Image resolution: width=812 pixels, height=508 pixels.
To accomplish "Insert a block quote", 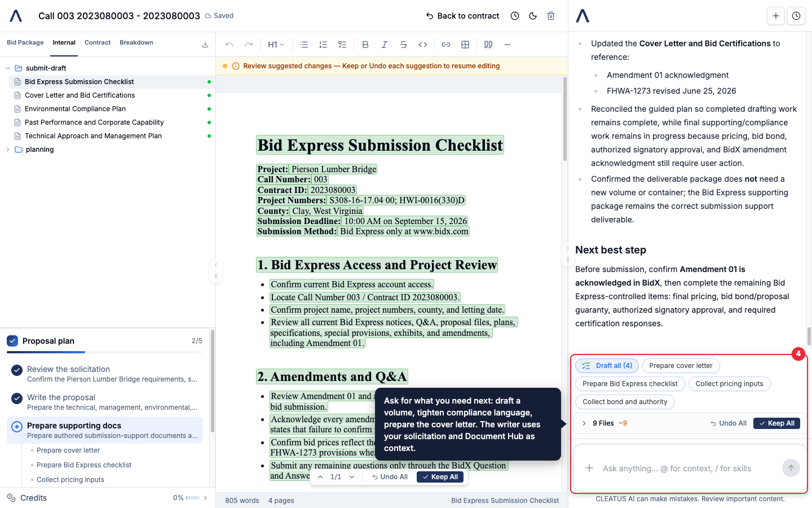I will click(488, 45).
